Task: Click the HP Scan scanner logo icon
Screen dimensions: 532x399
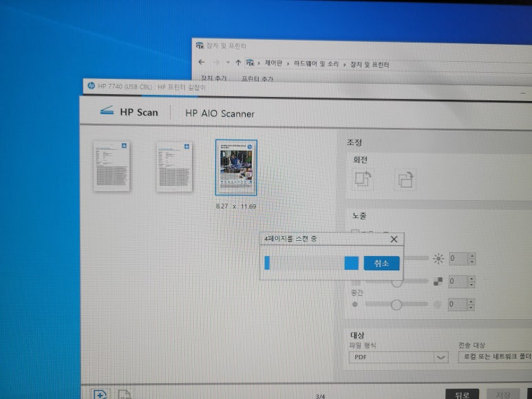Action: [107, 111]
